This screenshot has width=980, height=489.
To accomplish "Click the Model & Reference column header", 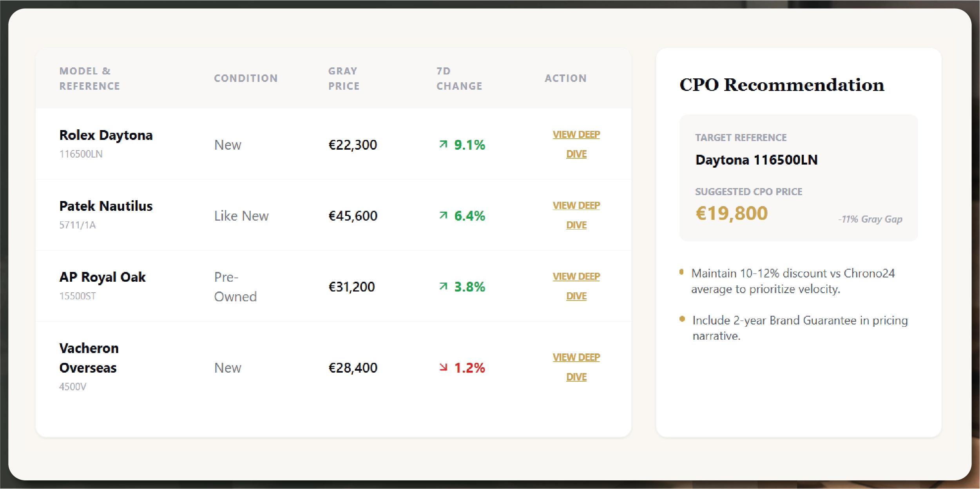I will (90, 78).
